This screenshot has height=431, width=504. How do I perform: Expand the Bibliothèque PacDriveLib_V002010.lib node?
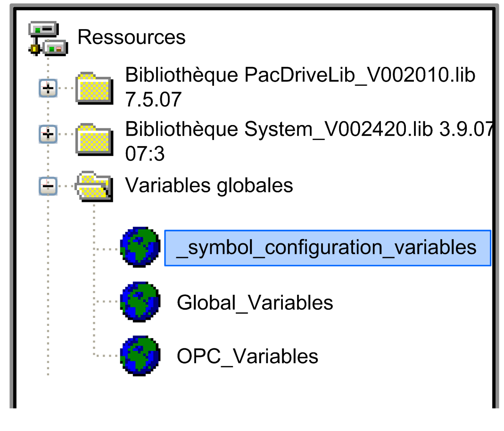tap(48, 88)
